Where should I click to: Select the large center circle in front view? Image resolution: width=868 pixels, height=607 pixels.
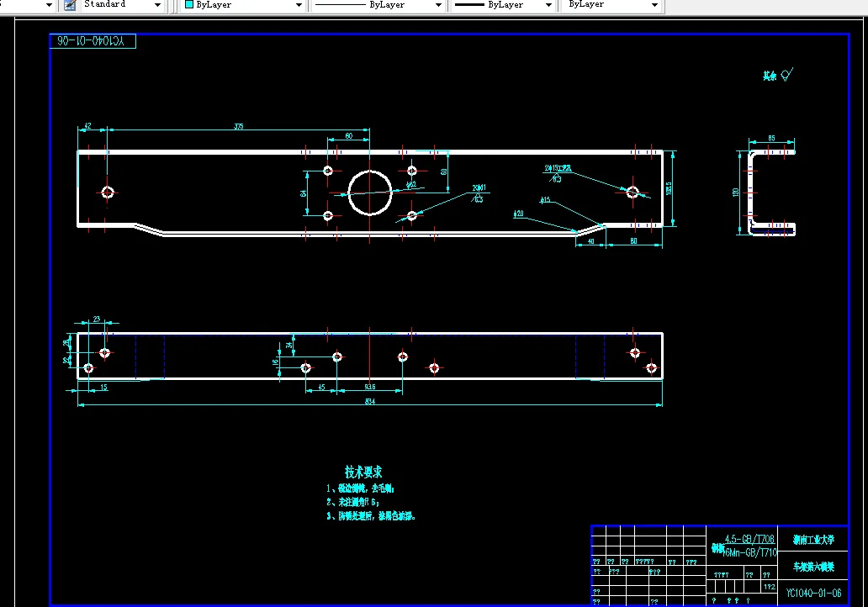coord(370,193)
